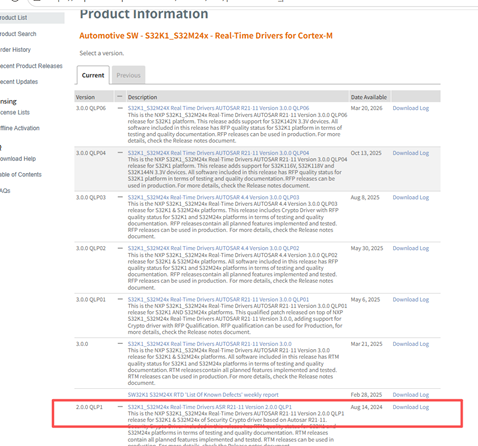This screenshot has height=446, width=478.
Task: Select the orange Automotive SW product title
Action: click(x=206, y=36)
